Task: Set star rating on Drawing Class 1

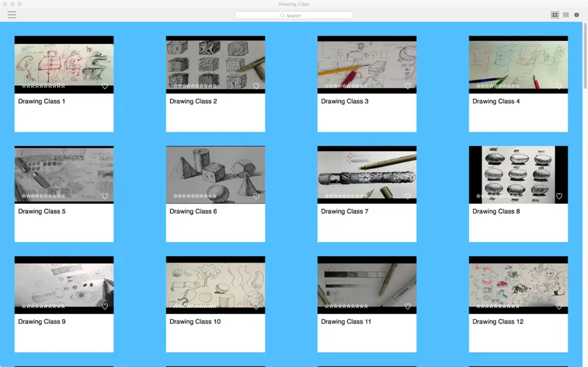Action: point(43,86)
